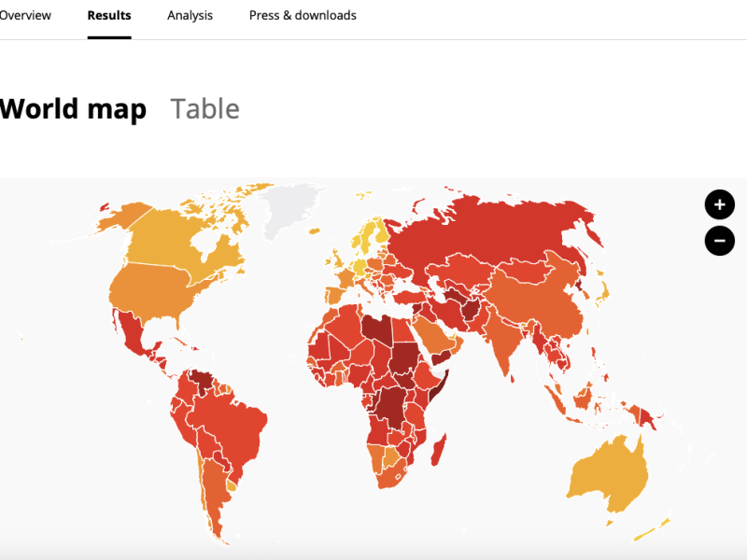Switch to the Analysis tab

tap(190, 15)
